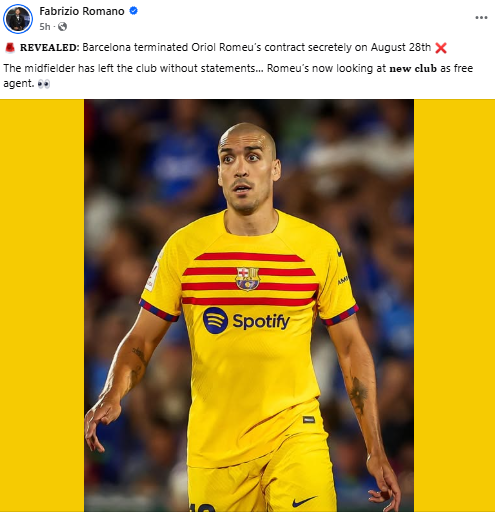
Task: Click the Barcelona crest on shirt
Action: 247,279
